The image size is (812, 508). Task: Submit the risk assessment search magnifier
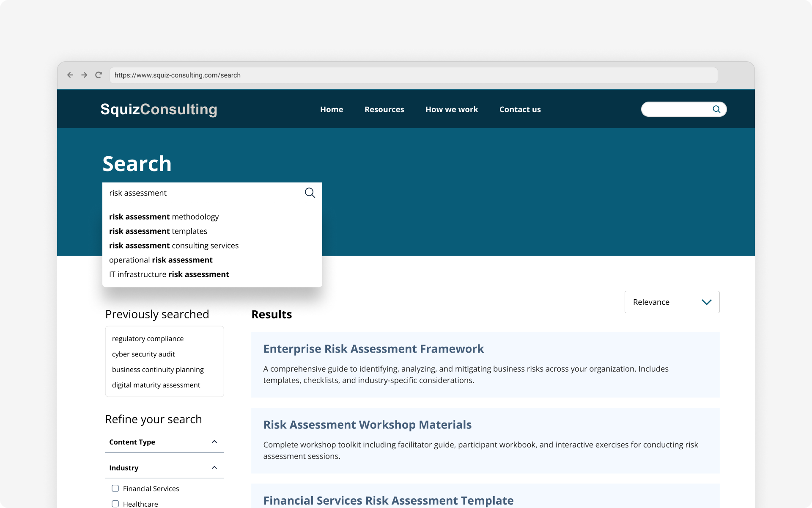[310, 193]
